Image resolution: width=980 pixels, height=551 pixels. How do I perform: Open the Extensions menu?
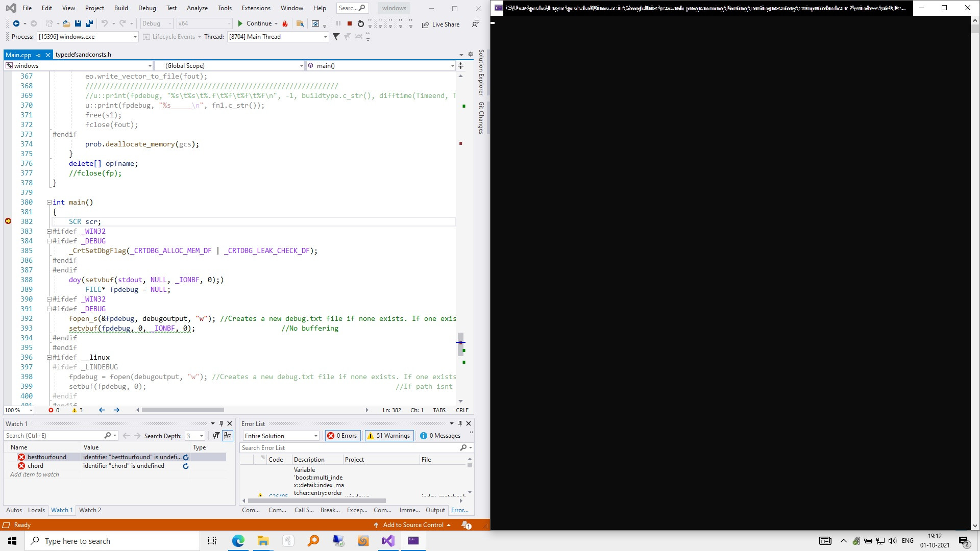(x=256, y=8)
